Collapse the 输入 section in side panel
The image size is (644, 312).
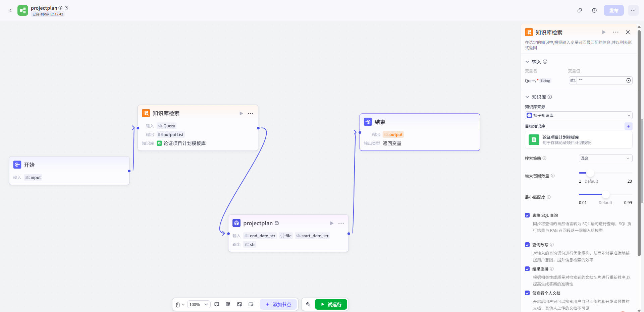[x=527, y=62]
